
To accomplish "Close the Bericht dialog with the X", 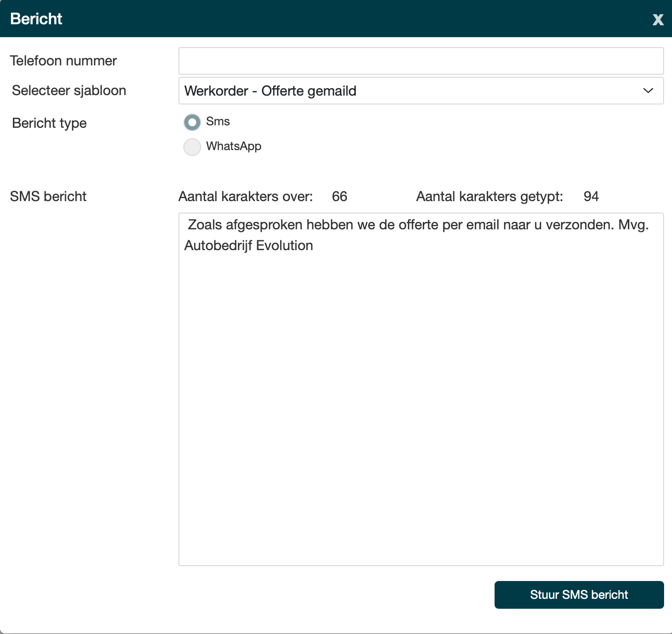I will [658, 19].
